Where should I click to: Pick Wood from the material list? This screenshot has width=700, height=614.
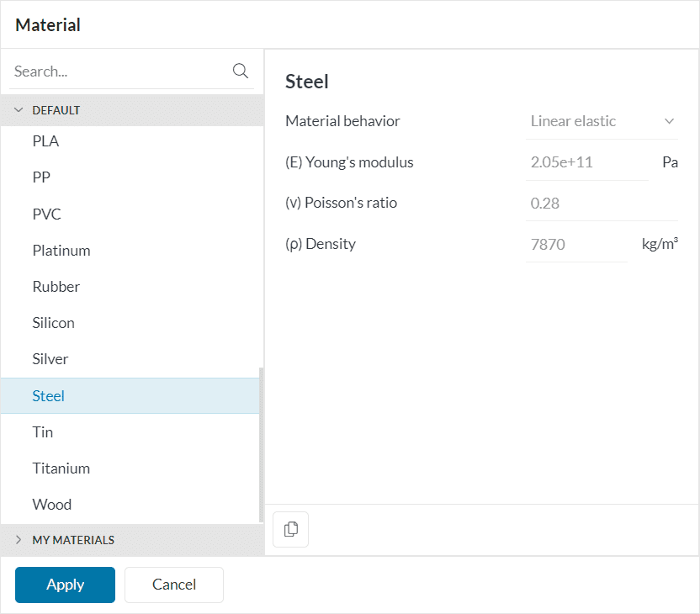point(52,505)
